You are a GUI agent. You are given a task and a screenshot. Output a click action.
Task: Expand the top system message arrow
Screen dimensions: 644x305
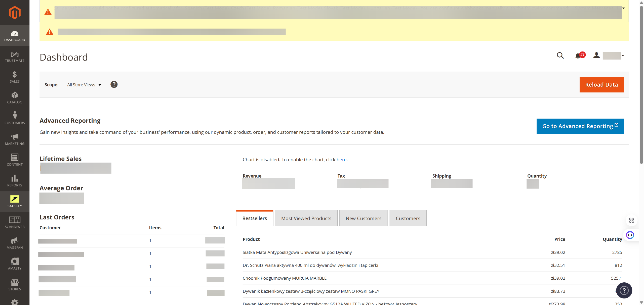click(624, 8)
